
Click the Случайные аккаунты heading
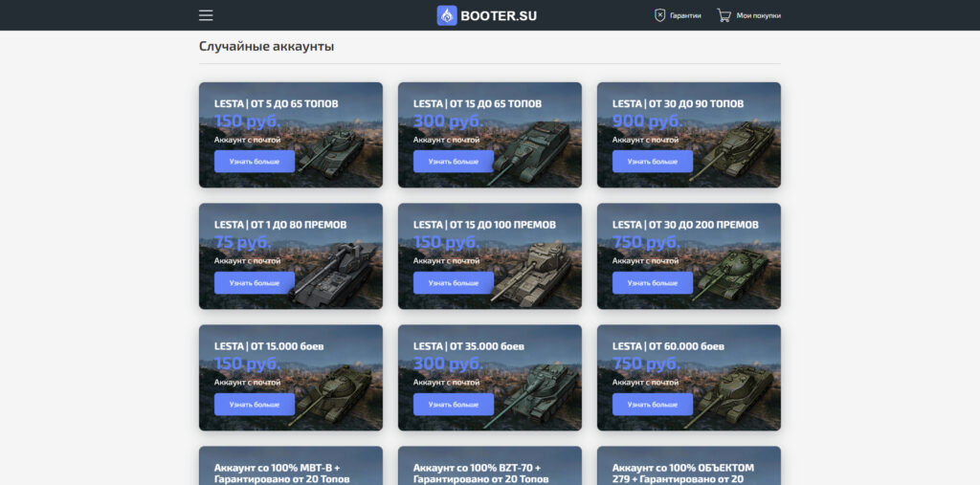coord(266,46)
